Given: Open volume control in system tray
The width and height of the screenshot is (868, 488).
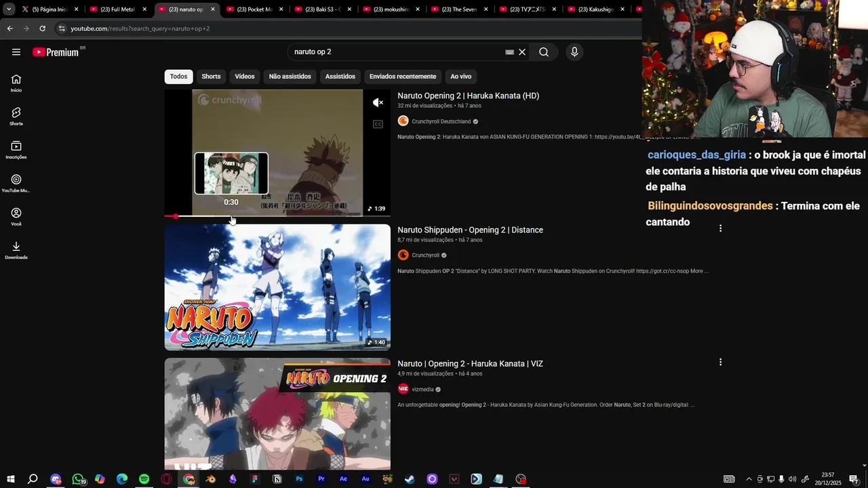Looking at the screenshot, I should pyautogui.click(x=792, y=479).
